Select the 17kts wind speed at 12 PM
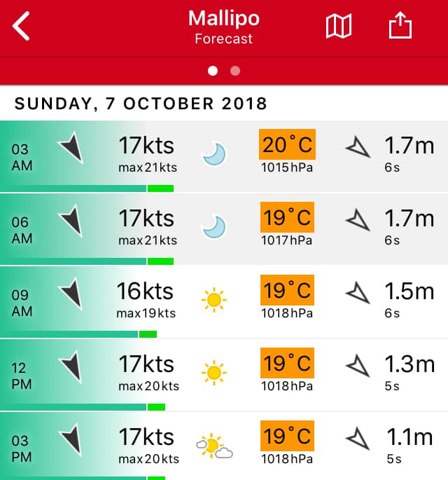This screenshot has height=480, width=448. [x=146, y=364]
